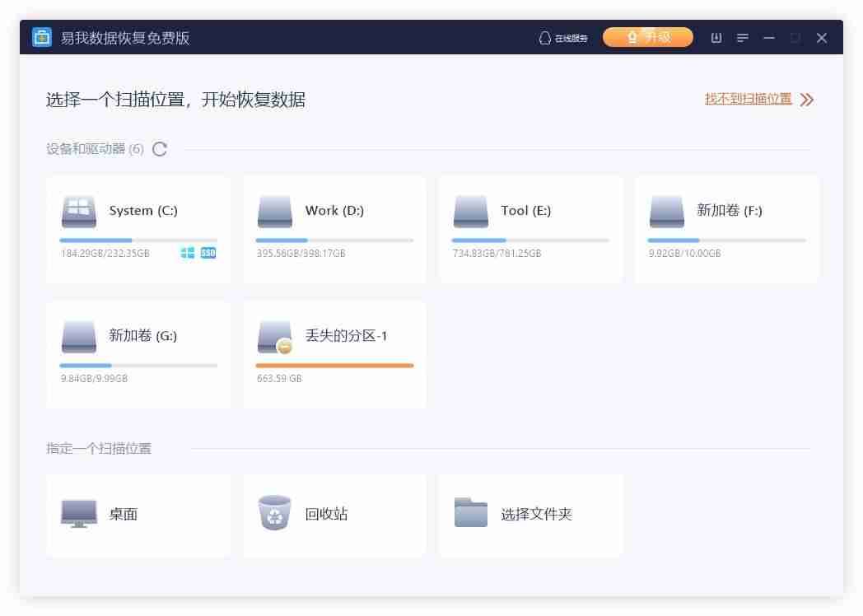Click the 9.92GB/10.00GB size text
Image resolution: width=863 pixels, height=616 pixels.
tap(684, 253)
